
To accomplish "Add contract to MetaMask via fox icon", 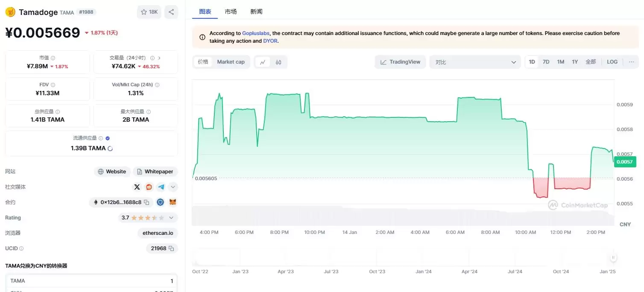I will pos(173,202).
